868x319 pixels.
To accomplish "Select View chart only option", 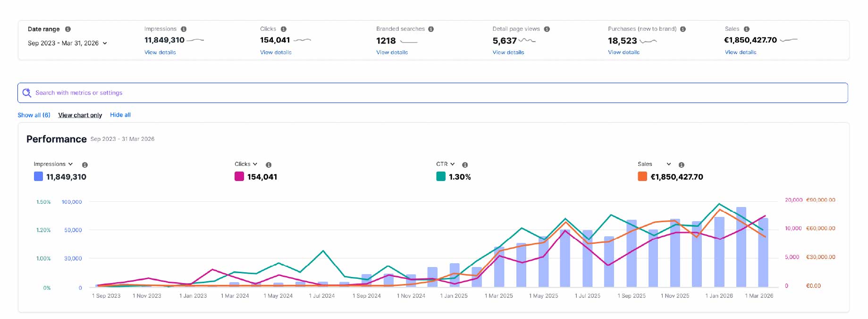I will pyautogui.click(x=80, y=115).
